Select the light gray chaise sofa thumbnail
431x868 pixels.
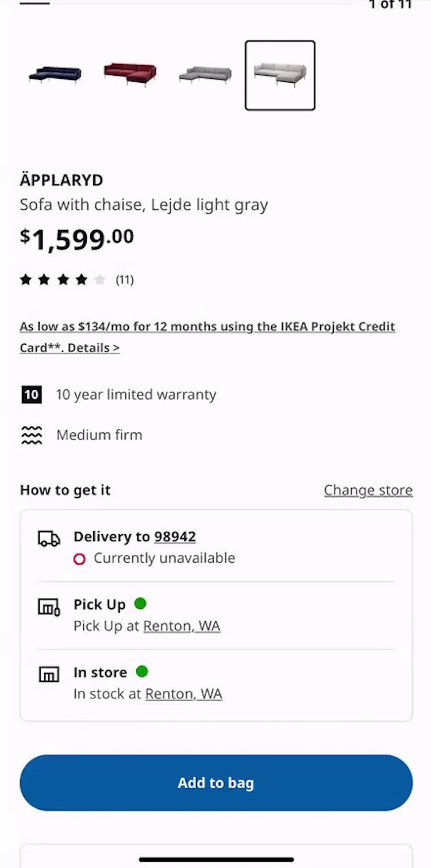[280, 75]
